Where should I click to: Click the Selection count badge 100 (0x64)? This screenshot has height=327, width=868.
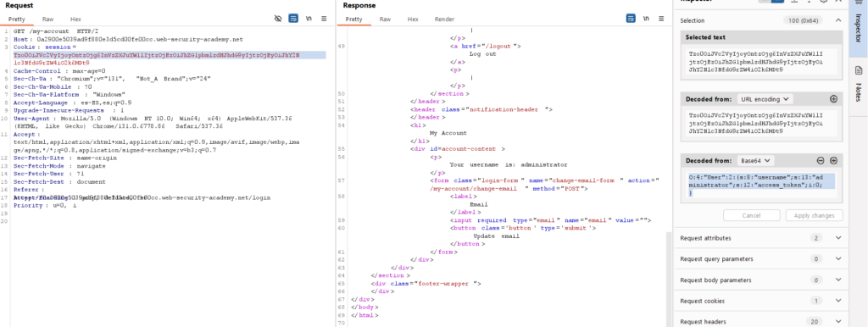click(x=802, y=20)
